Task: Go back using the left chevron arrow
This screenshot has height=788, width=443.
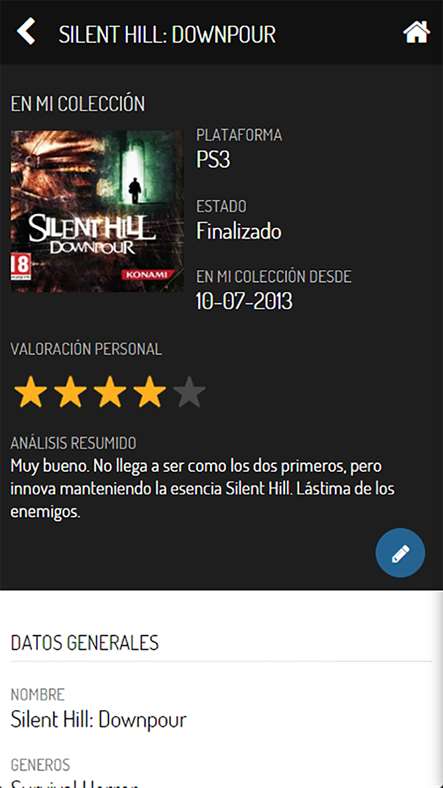Action: point(26,31)
